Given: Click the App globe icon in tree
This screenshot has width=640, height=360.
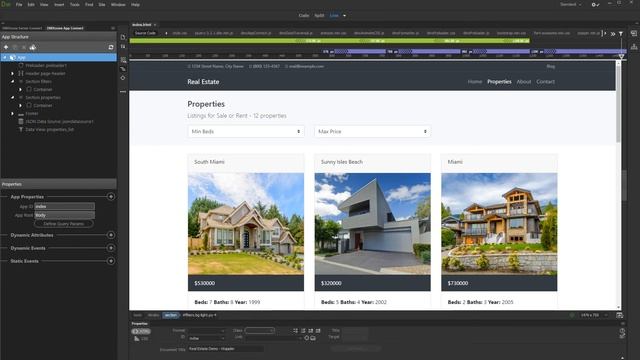Looking at the screenshot, I should coord(13,58).
